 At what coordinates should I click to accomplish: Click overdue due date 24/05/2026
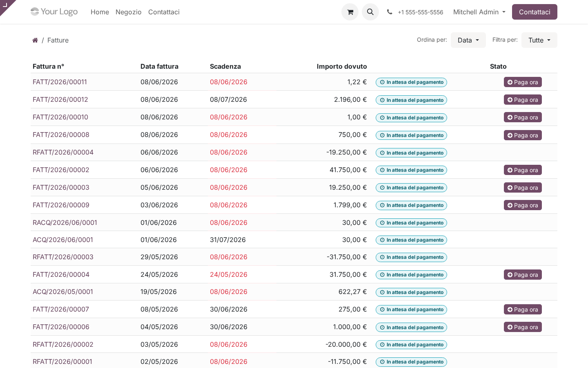[x=229, y=274]
